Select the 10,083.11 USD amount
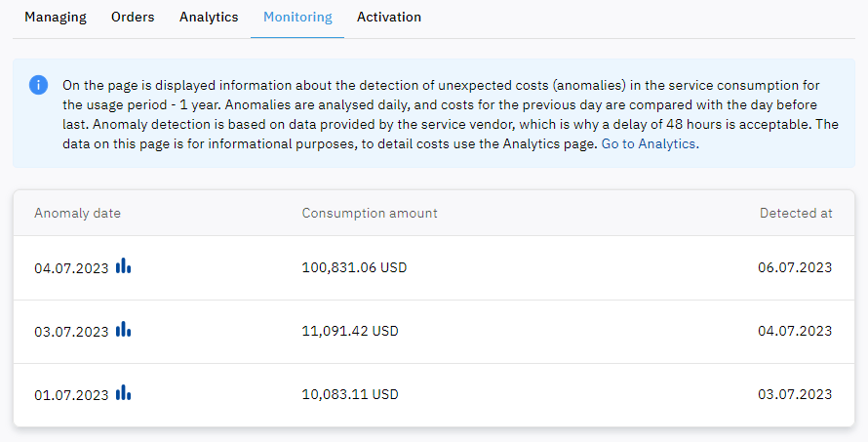868x442 pixels. (350, 394)
